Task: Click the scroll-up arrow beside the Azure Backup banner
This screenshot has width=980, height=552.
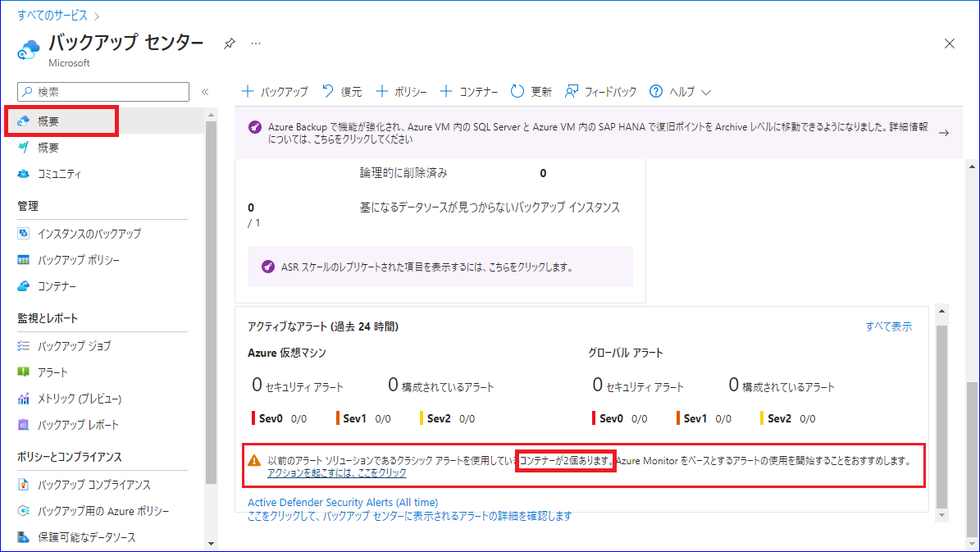Action: 971,167
